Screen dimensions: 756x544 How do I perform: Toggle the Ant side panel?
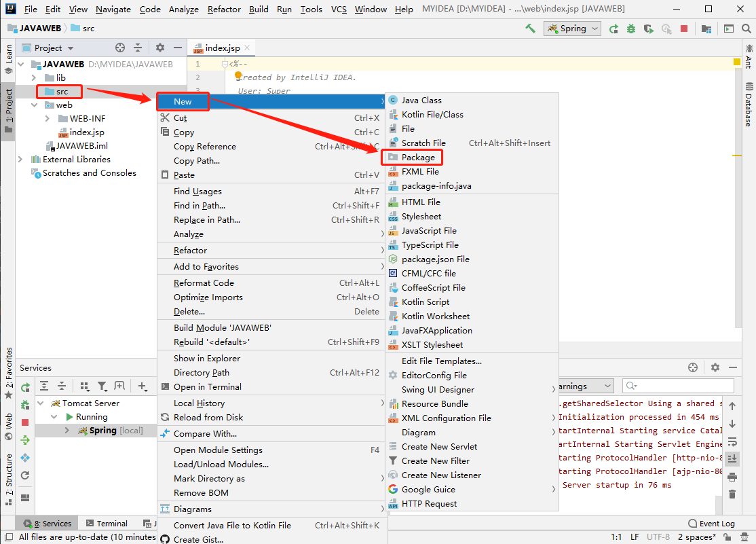point(749,56)
